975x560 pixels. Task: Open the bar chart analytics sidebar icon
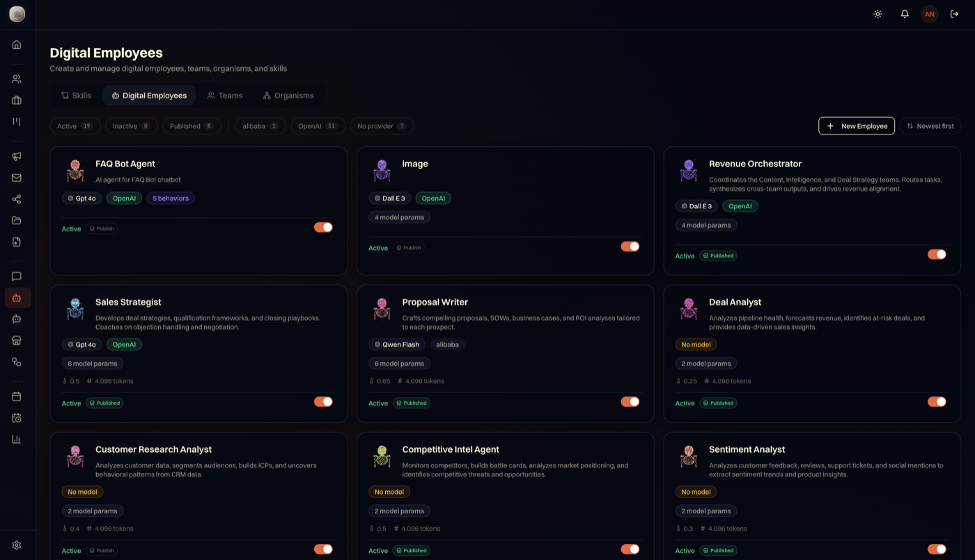pyautogui.click(x=17, y=440)
